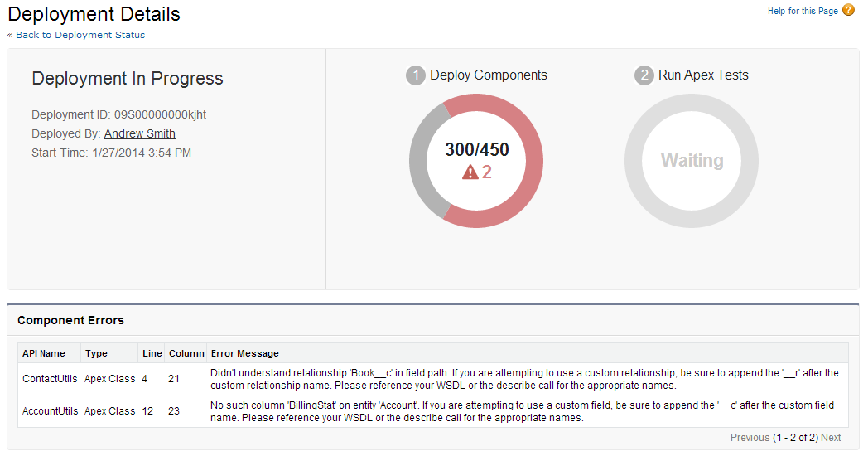This screenshot has height=461, width=868.
Task: Click the Line column header
Action: coord(152,353)
